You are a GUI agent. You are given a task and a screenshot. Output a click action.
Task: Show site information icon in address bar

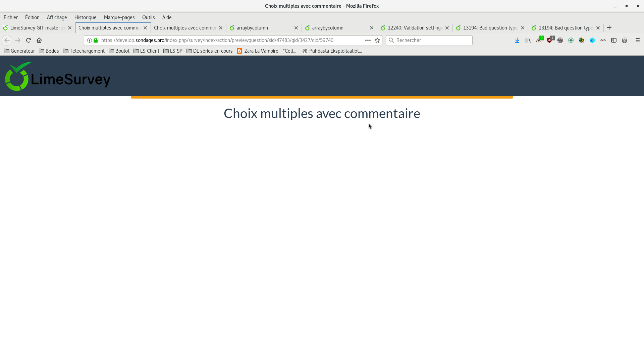tap(90, 40)
